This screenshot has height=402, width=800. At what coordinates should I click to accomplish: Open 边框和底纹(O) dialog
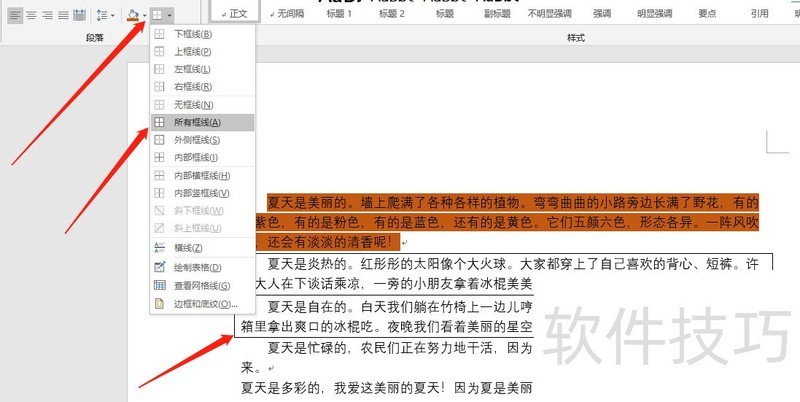click(203, 304)
